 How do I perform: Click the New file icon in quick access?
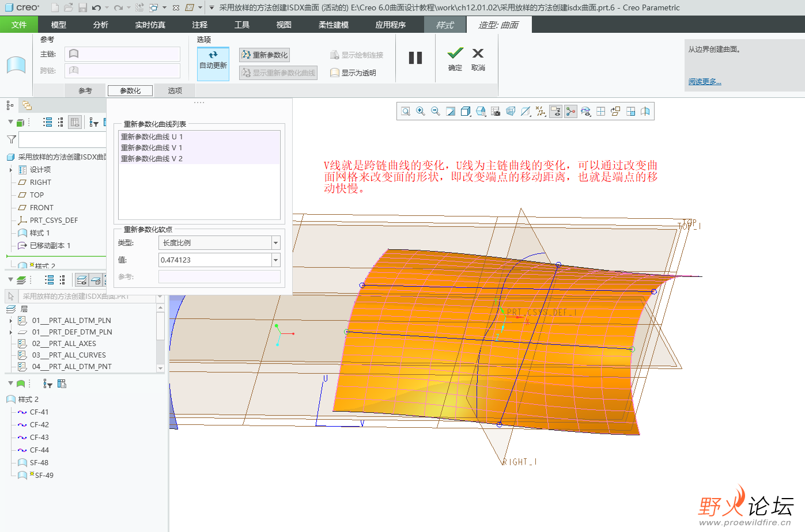click(55, 7)
